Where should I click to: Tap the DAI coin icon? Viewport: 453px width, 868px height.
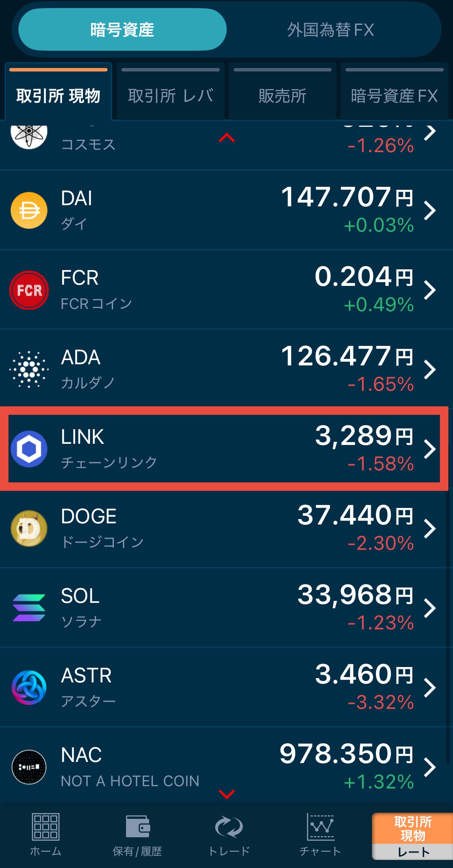(29, 210)
